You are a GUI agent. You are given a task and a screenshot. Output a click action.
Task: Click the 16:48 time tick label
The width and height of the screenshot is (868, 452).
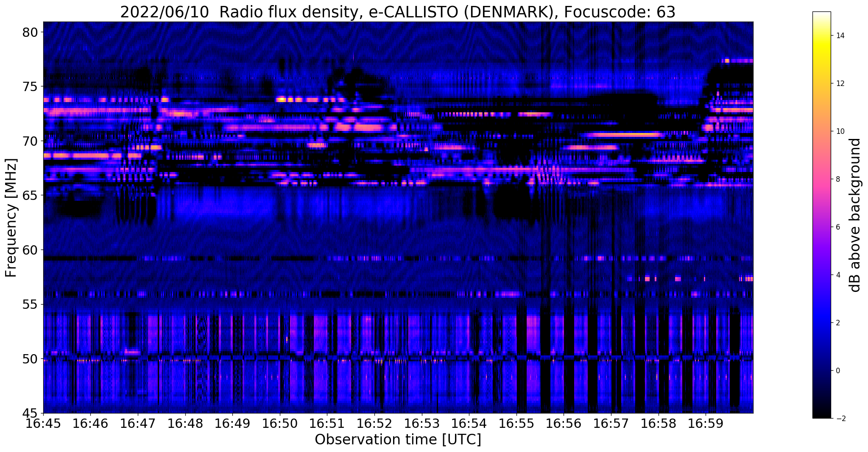click(x=185, y=424)
